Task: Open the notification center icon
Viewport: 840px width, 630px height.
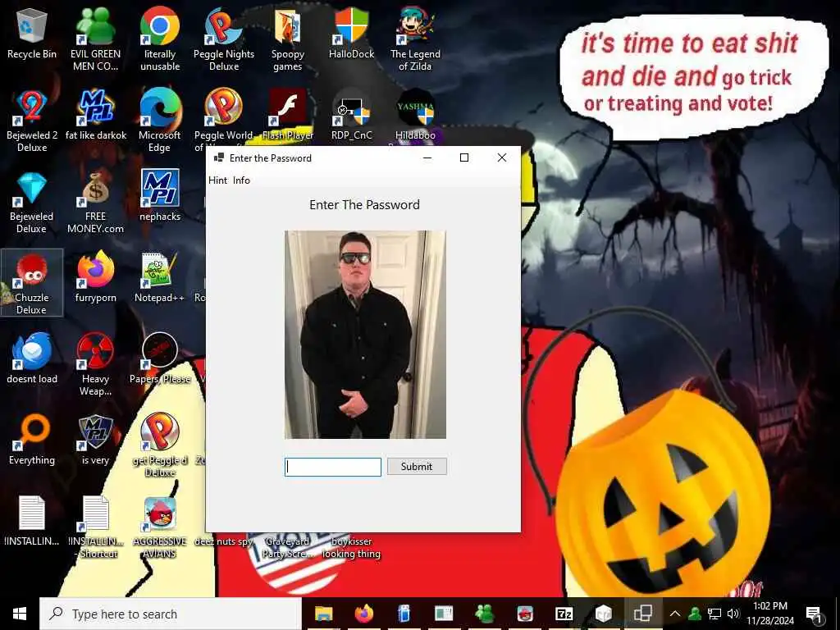Action: tap(813, 614)
